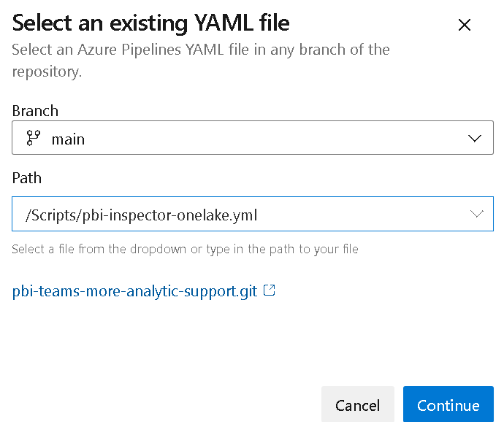
Task: Expand the Branch dropdown chevron
Action: coord(475,139)
